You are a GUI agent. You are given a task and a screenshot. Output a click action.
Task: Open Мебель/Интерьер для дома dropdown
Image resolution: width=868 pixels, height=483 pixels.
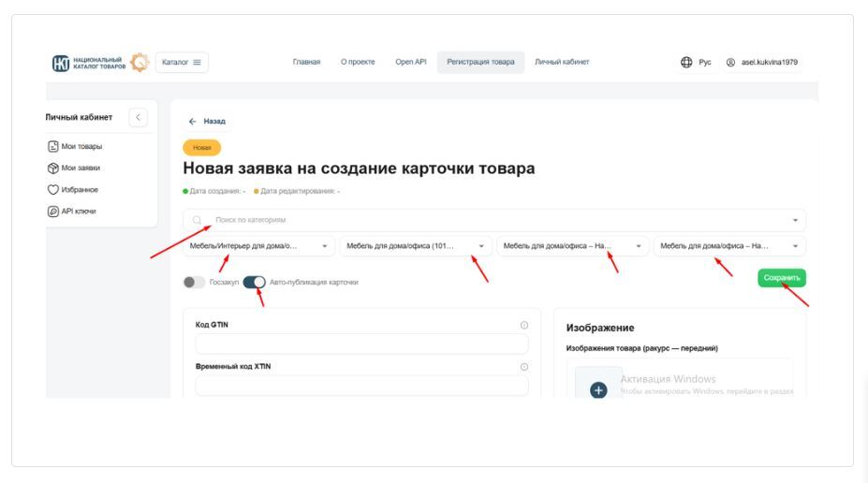click(258, 245)
